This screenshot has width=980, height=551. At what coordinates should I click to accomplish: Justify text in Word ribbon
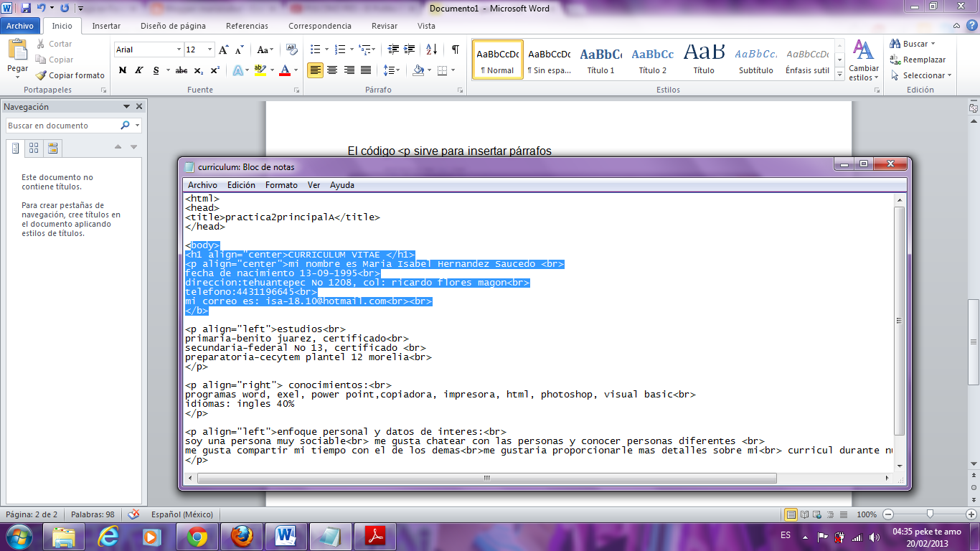[365, 70]
